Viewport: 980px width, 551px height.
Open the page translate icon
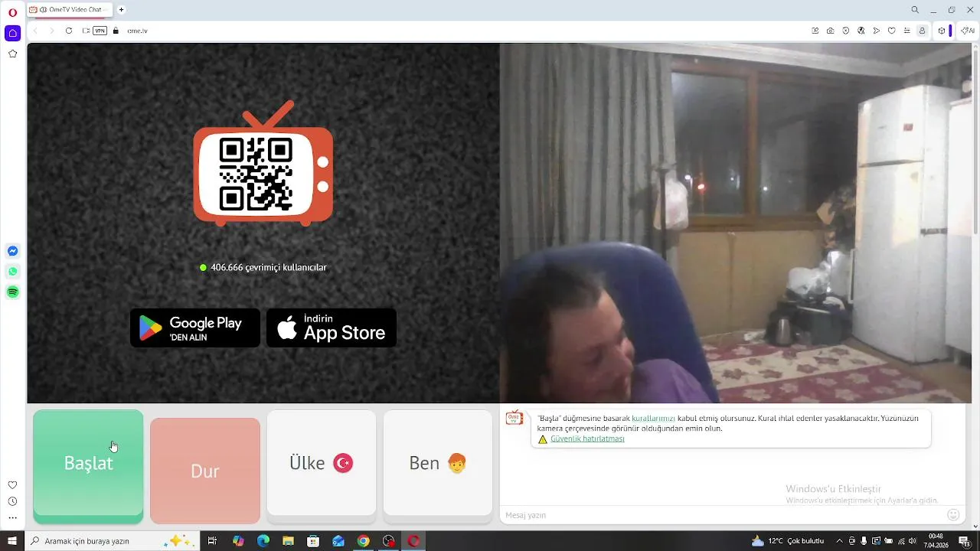coord(861,31)
